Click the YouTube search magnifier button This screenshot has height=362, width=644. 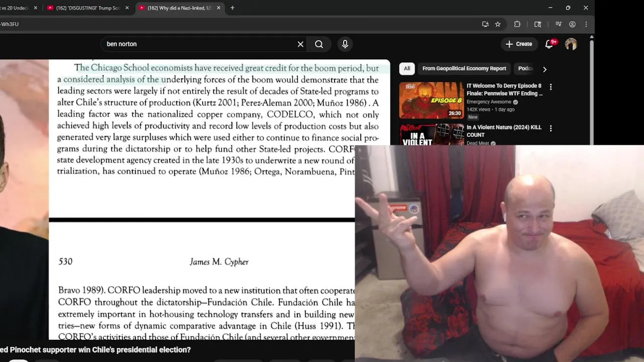319,44
